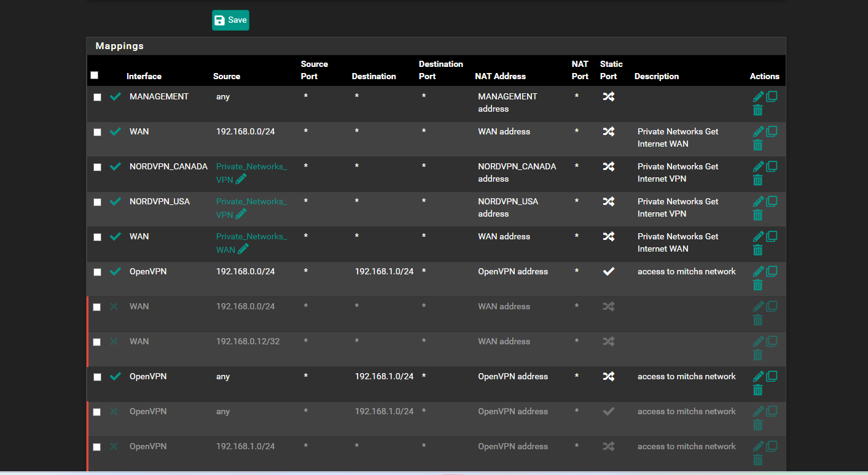Click the Interface column header
868x475 pixels.
[x=144, y=77]
